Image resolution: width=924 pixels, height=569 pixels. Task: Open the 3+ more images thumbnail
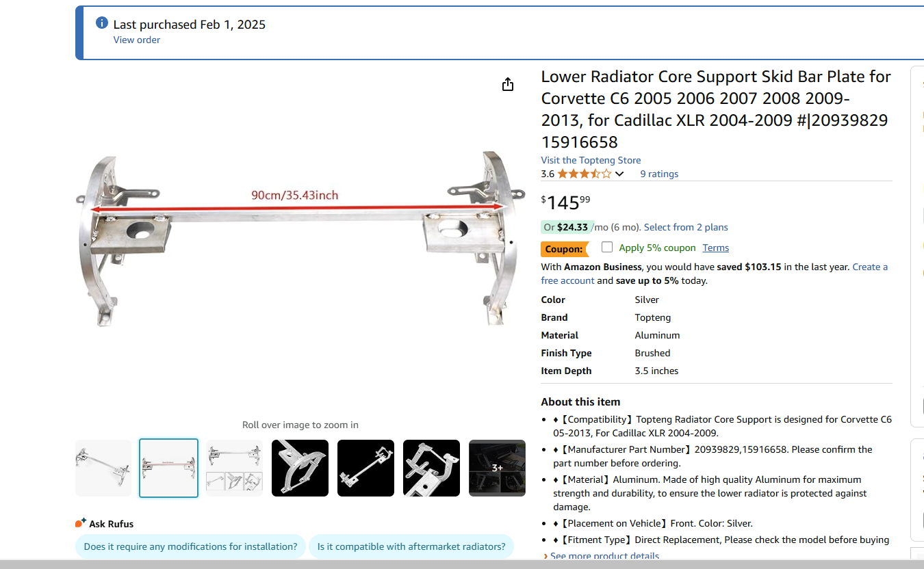click(x=497, y=468)
